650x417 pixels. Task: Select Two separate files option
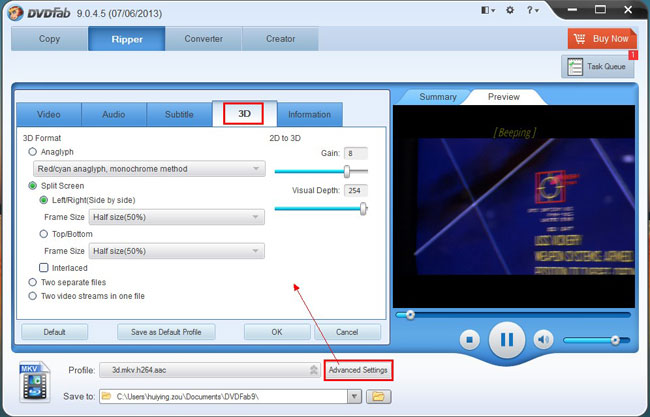32,282
